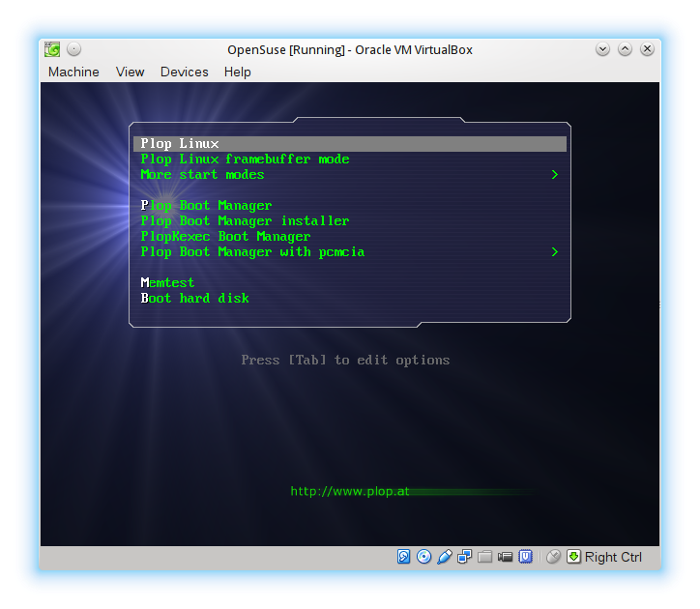Select Plop Linux framebuffer mode entry
The image size is (700, 609).
click(350, 159)
